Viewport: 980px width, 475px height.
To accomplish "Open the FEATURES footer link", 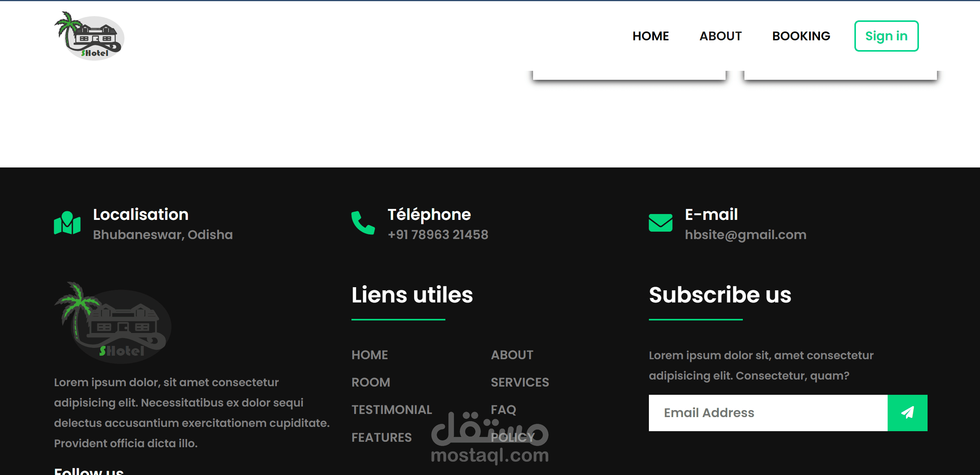I will click(382, 437).
